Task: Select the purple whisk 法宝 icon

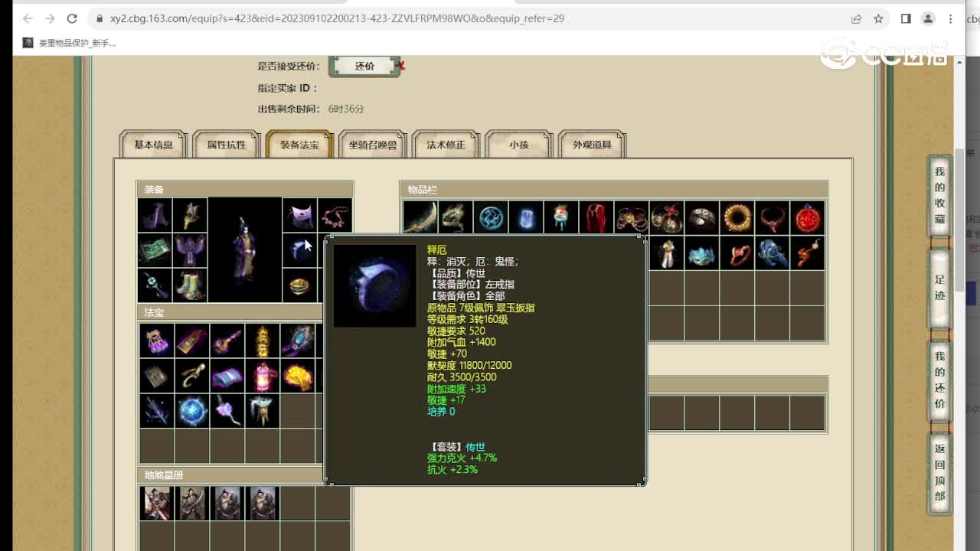Action: [227, 411]
